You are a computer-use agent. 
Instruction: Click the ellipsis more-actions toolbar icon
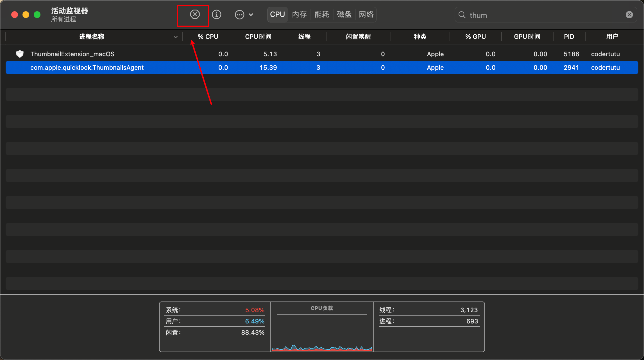(239, 15)
